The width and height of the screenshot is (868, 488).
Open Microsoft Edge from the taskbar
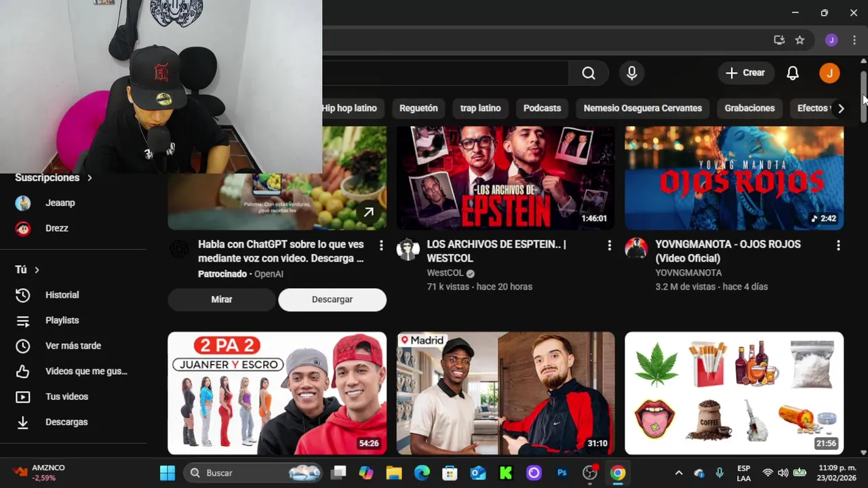click(422, 473)
